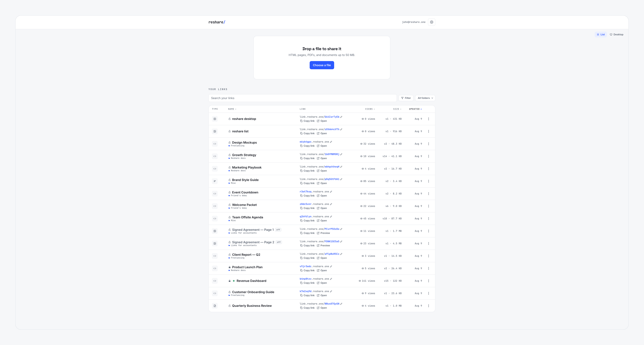This screenshot has height=345, width=644.
Task: Toggle the lock icon on reshare desktop
Action: tap(229, 119)
